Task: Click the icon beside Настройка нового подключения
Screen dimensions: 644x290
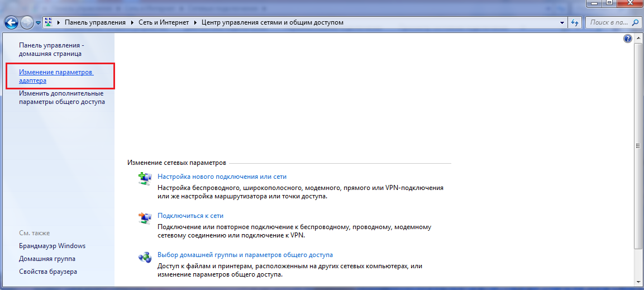Action: [x=145, y=178]
